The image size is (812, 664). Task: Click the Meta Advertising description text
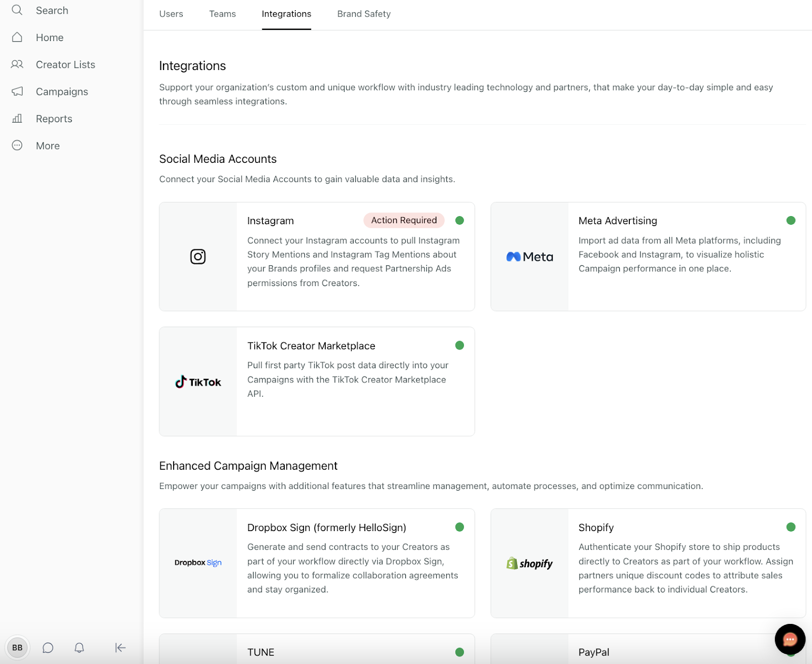coord(680,255)
